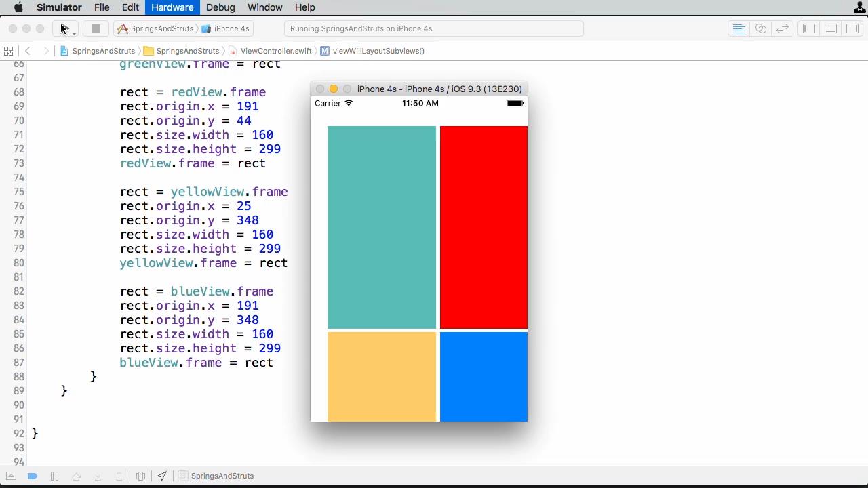The height and width of the screenshot is (488, 868).
Task: Click the 11:50 AM status bar clock
Action: coord(420,103)
